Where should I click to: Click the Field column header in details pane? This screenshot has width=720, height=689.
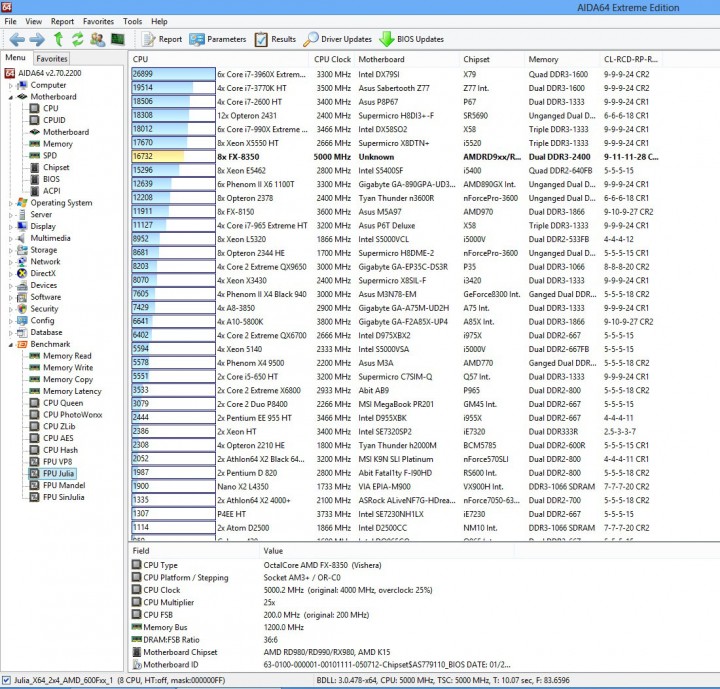(x=195, y=551)
